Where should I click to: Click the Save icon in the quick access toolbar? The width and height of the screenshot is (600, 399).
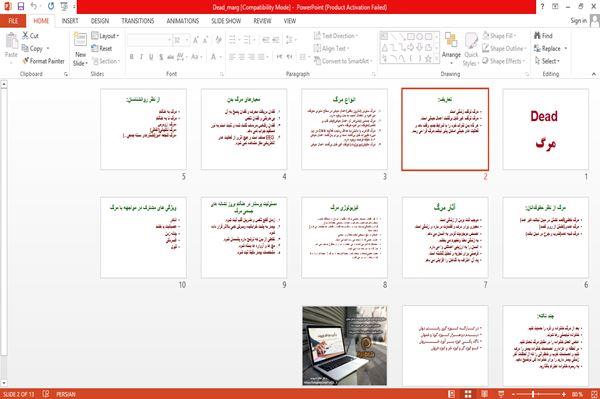(21, 7)
